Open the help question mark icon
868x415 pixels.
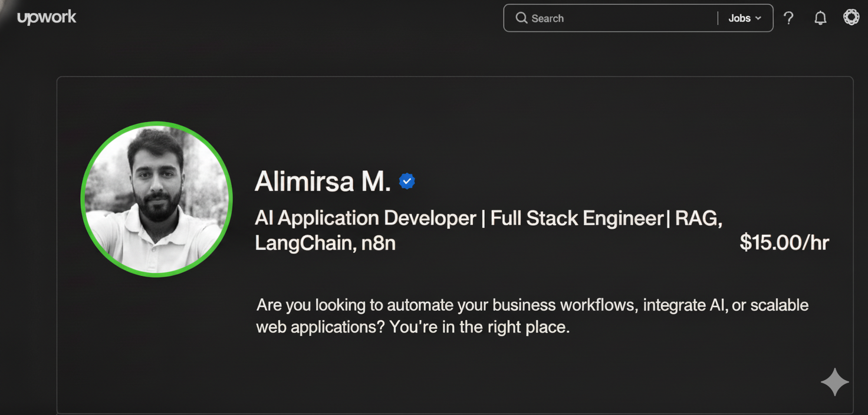tap(788, 18)
